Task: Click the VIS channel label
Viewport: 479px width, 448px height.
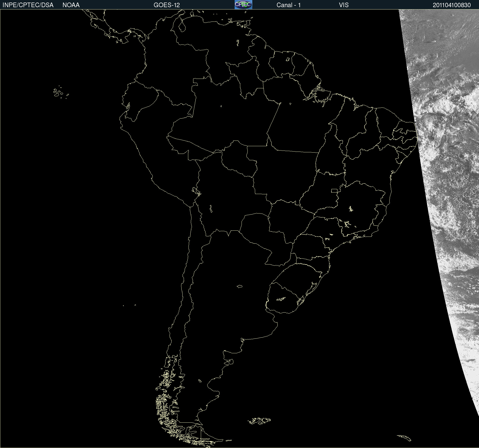Action: click(344, 5)
